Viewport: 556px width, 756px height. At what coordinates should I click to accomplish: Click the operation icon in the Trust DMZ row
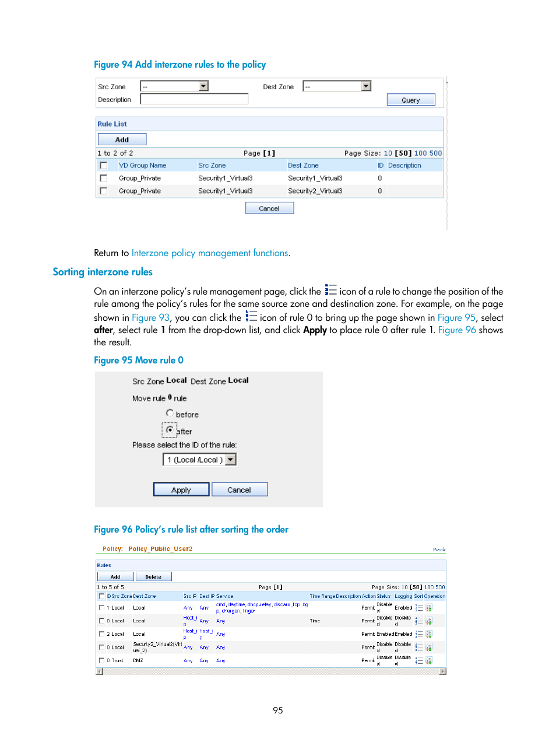click(429, 661)
